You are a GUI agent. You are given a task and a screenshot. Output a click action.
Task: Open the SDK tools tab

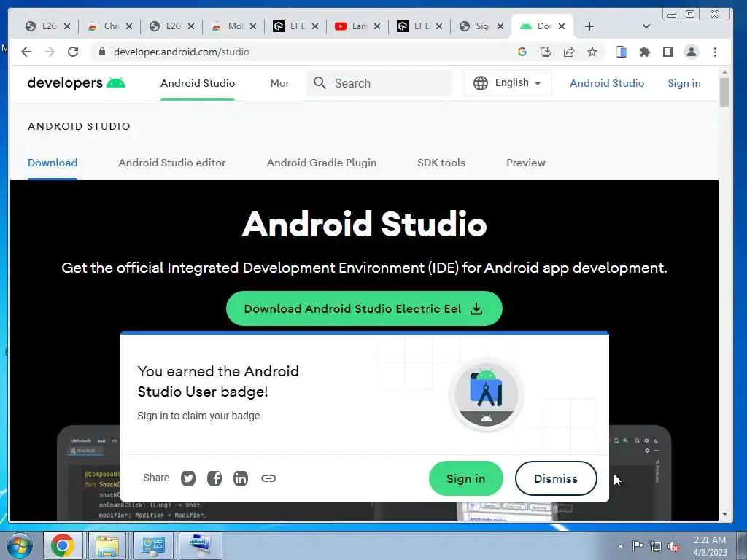click(x=441, y=163)
